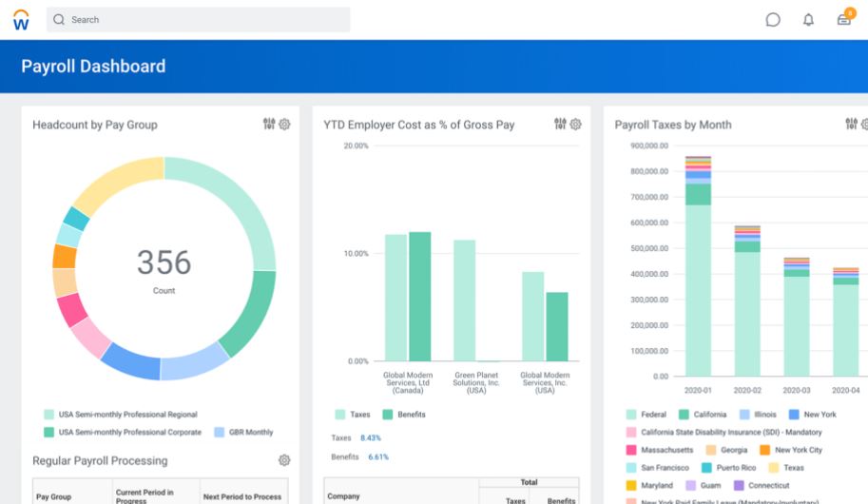
Task: Click the Total column header
Action: click(529, 482)
